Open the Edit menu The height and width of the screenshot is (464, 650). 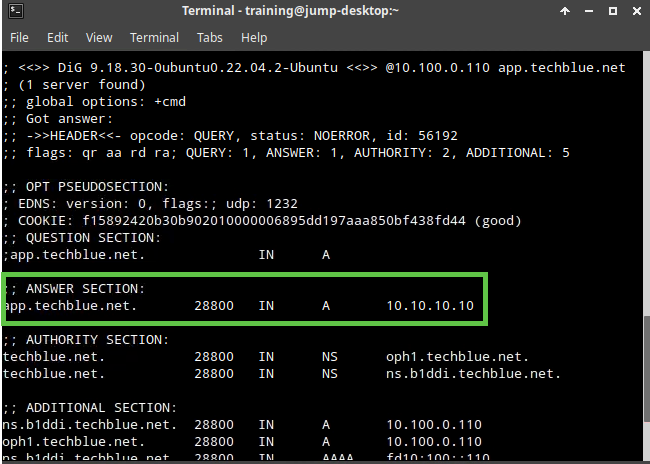tap(57, 38)
